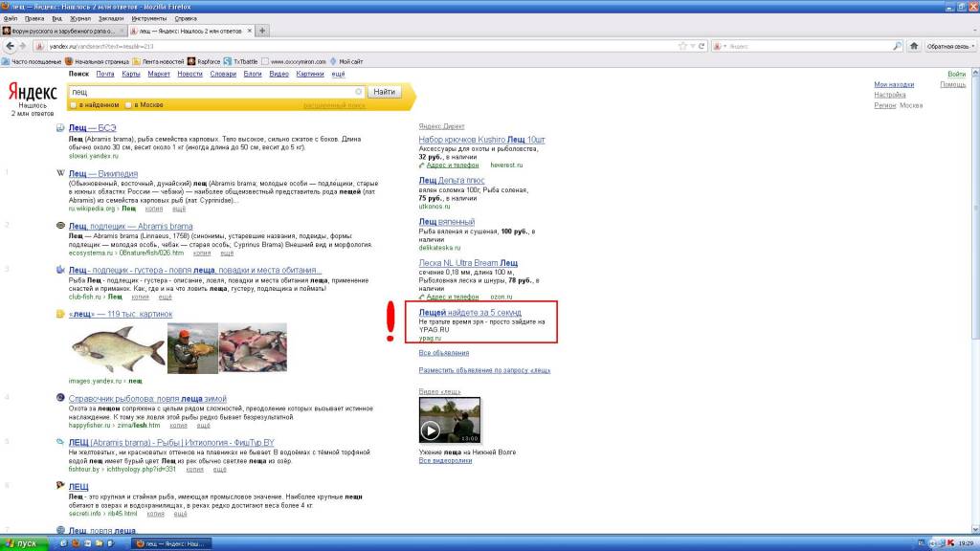Expand the 'Обратная связь' dropdown button

pos(950,46)
